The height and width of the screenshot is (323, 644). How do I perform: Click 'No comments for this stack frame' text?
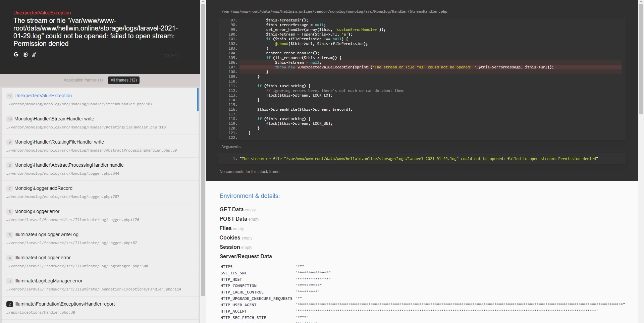250,172
